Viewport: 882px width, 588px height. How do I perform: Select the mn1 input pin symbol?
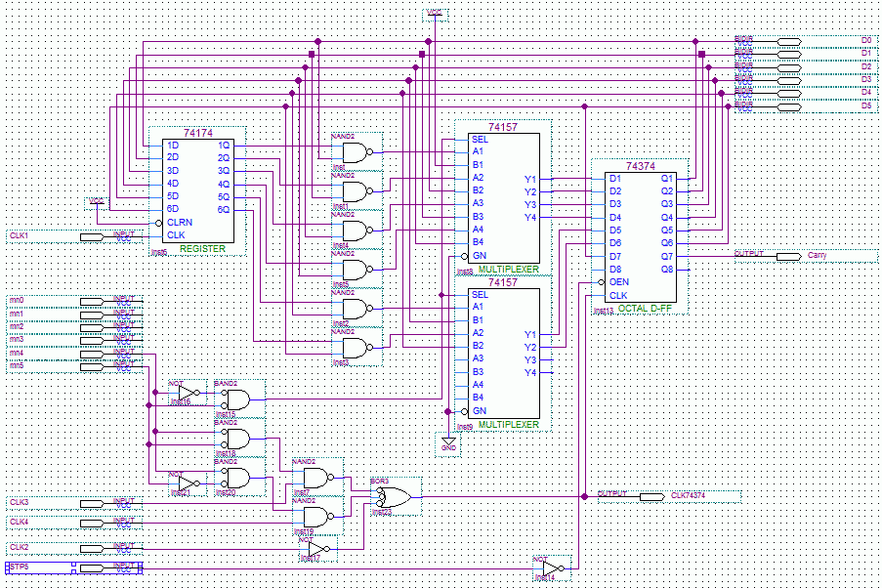[92, 315]
